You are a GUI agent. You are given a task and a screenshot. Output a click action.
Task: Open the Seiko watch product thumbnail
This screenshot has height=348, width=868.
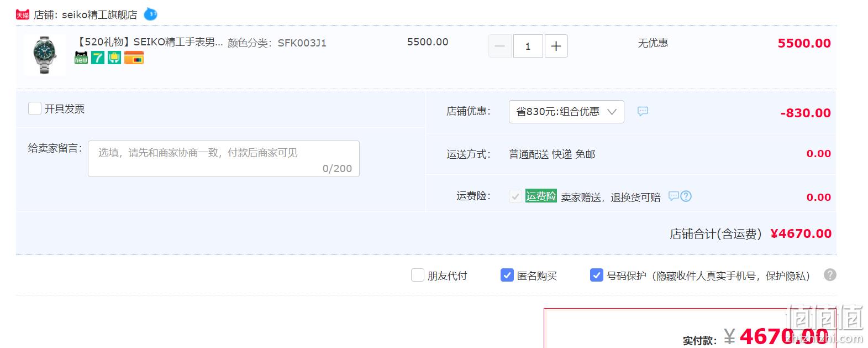pyautogui.click(x=45, y=55)
